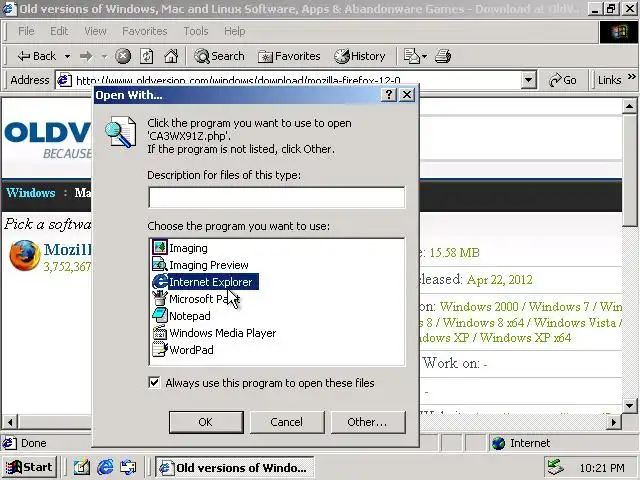Image resolution: width=640 pixels, height=480 pixels.
Task: Click the horizontal scrollbar left arrow
Action: pyautogui.click(x=10, y=422)
